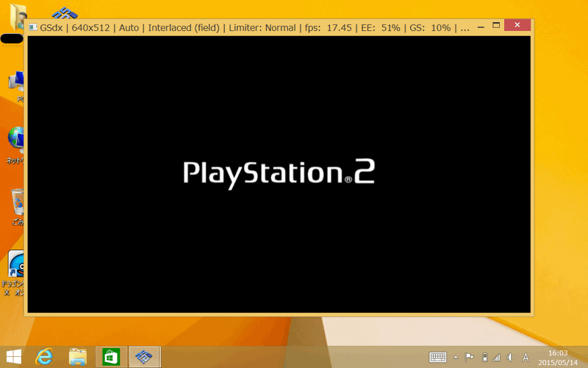Open Internet Explorer from the taskbar
588x368 pixels.
[x=46, y=357]
